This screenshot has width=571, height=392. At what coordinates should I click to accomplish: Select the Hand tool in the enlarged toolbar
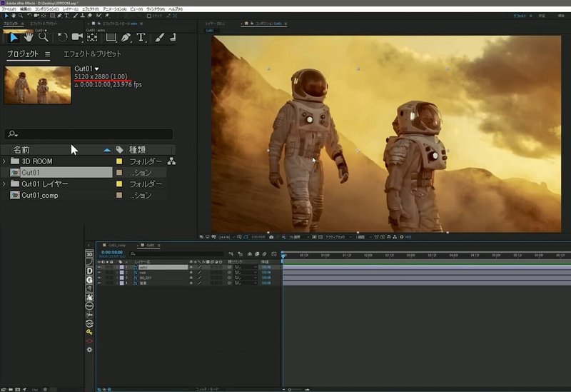29,37
